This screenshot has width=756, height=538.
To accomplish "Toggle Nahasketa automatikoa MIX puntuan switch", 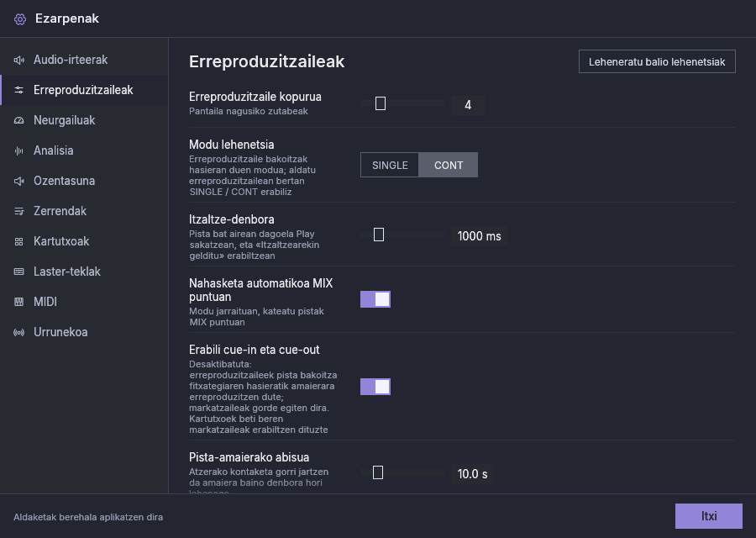I will pyautogui.click(x=375, y=299).
